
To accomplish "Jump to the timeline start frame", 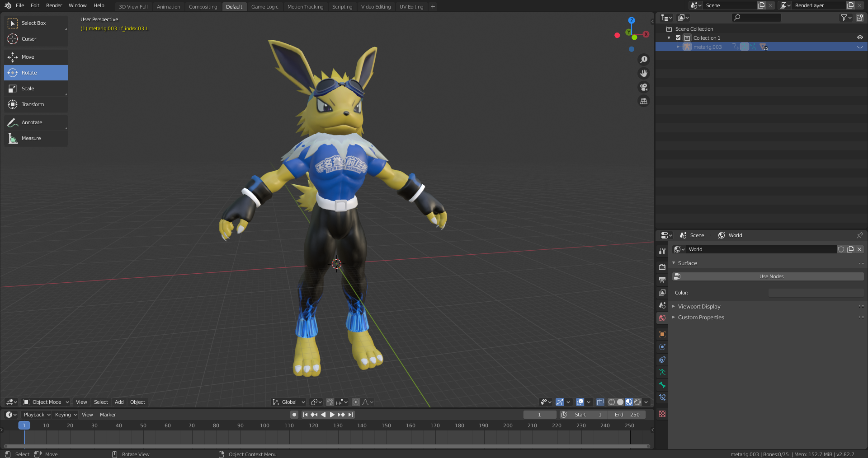I will pyautogui.click(x=305, y=415).
